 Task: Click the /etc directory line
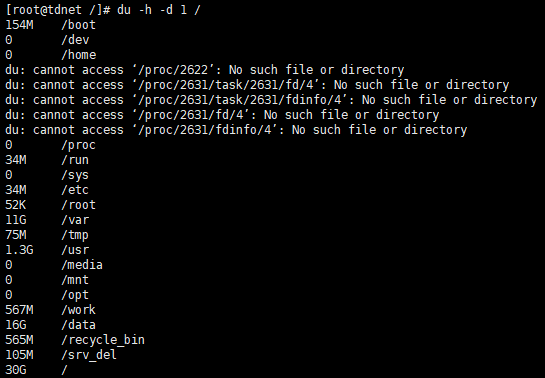[47, 190]
